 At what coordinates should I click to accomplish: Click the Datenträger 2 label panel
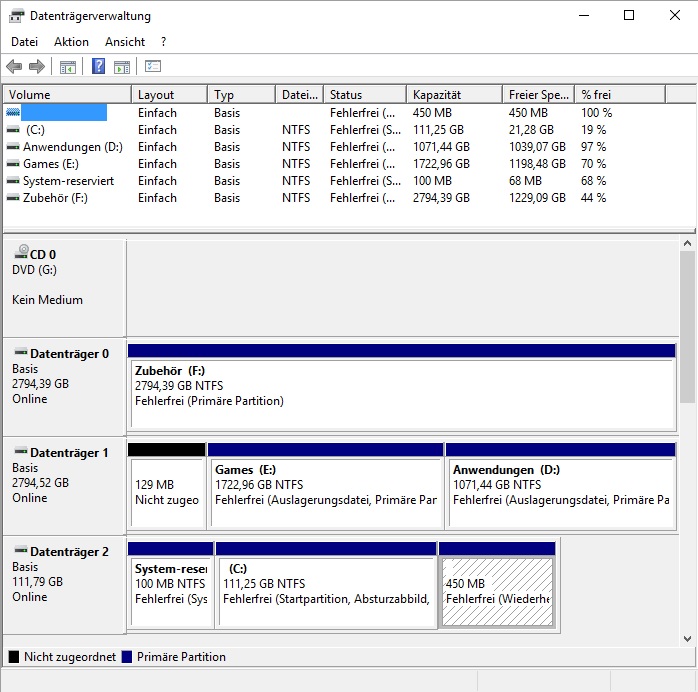[65, 585]
